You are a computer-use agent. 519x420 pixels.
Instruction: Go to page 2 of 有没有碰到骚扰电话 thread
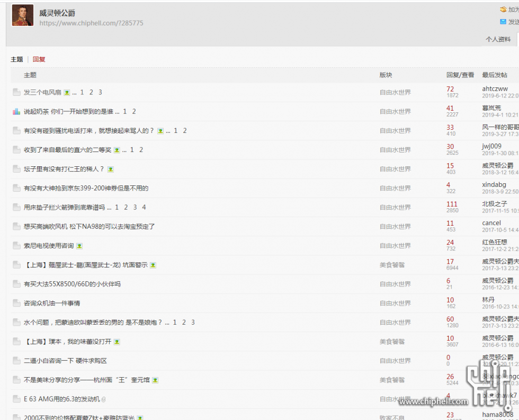[x=185, y=131]
